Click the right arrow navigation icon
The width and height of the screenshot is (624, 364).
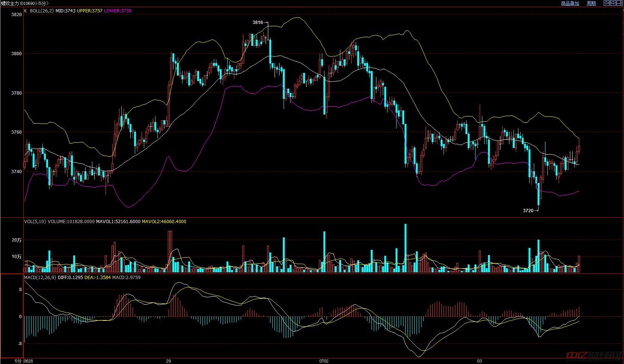613,3
